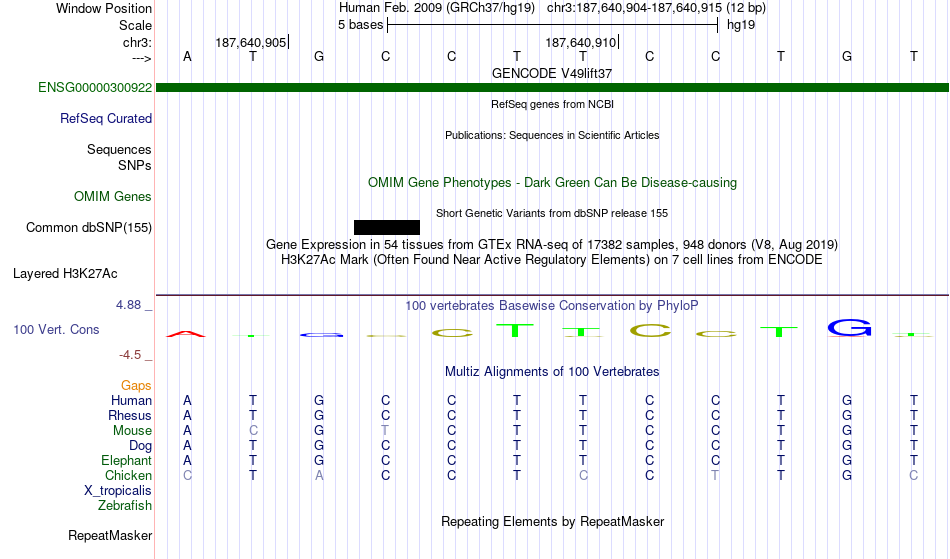Select the black dbSNP variant block
The height and width of the screenshot is (559, 950).
click(x=387, y=227)
